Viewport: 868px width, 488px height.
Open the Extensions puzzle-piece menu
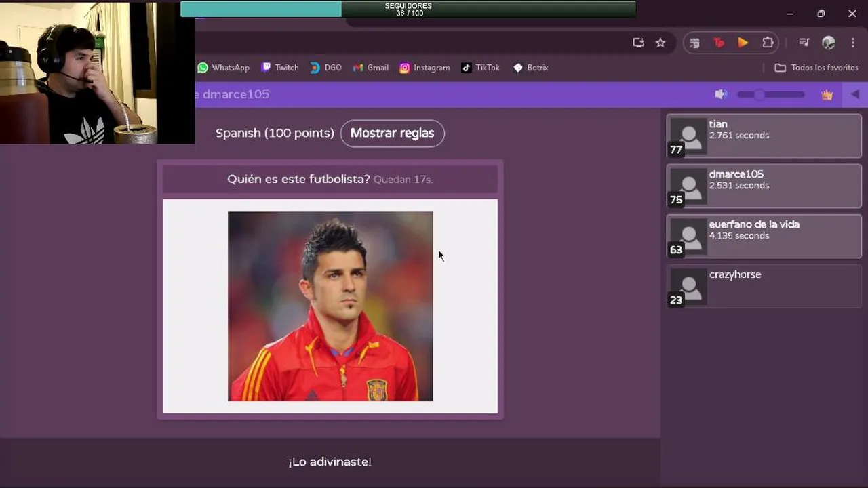pyautogui.click(x=768, y=43)
